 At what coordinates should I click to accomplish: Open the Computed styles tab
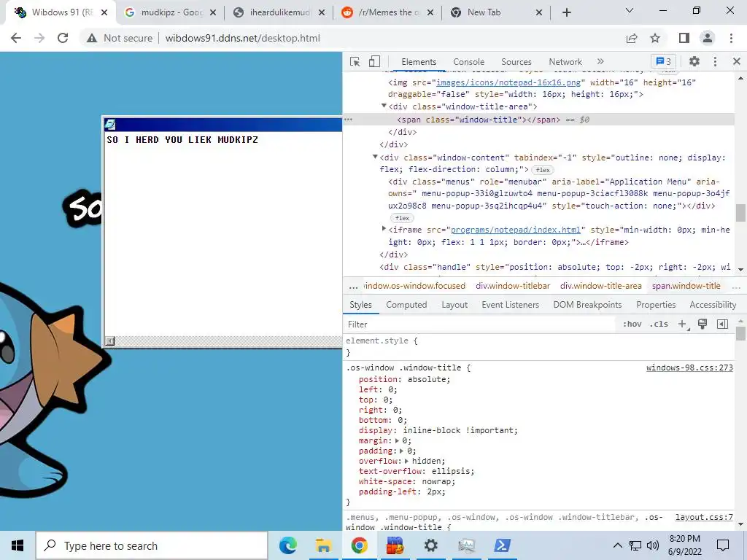tap(406, 305)
